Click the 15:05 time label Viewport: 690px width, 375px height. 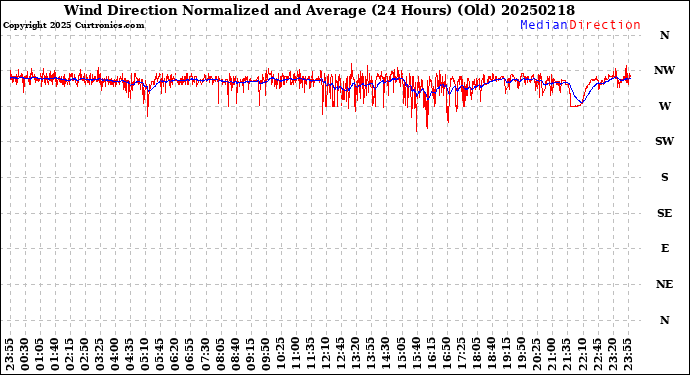tap(401, 354)
